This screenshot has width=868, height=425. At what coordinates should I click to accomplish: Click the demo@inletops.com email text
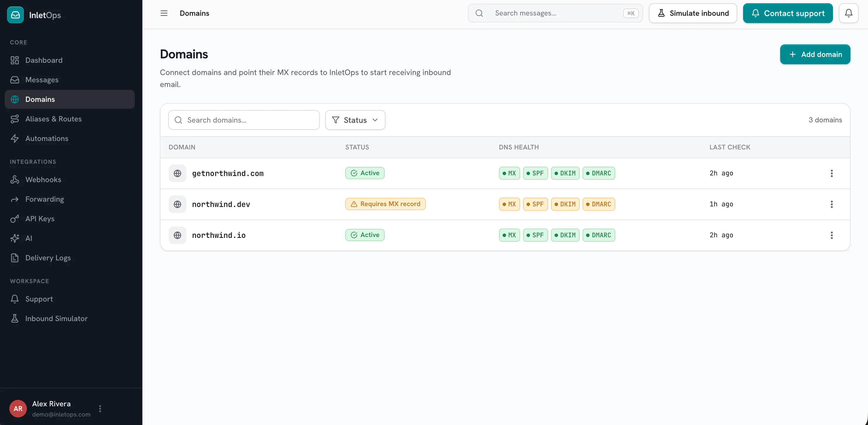61,414
